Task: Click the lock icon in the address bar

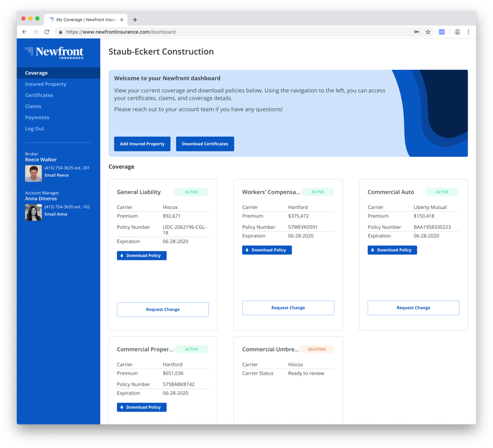Action: click(x=60, y=32)
